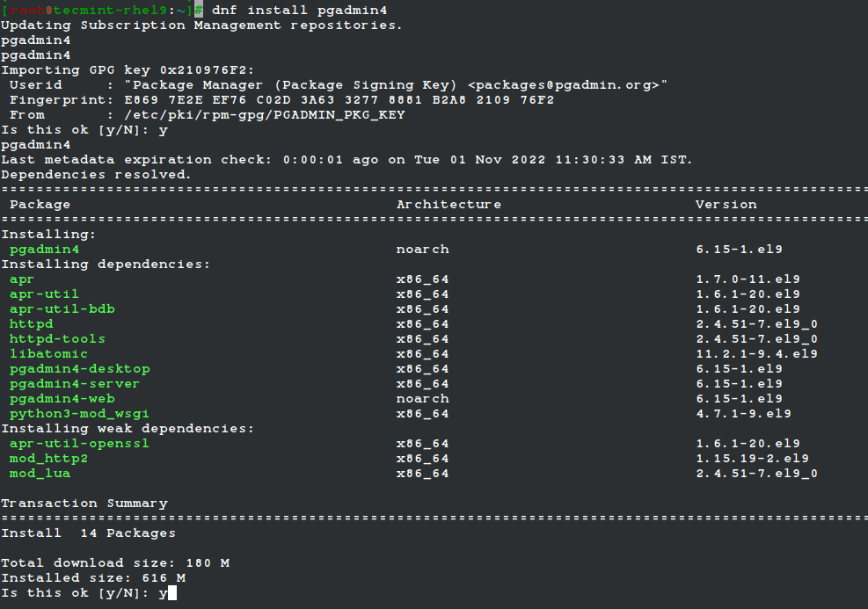Click the Version column header

pos(726,205)
